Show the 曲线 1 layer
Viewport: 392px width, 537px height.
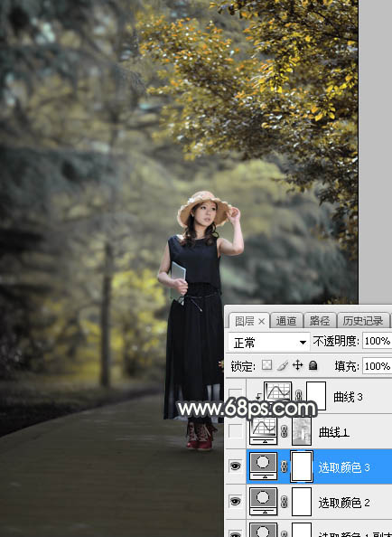click(236, 431)
